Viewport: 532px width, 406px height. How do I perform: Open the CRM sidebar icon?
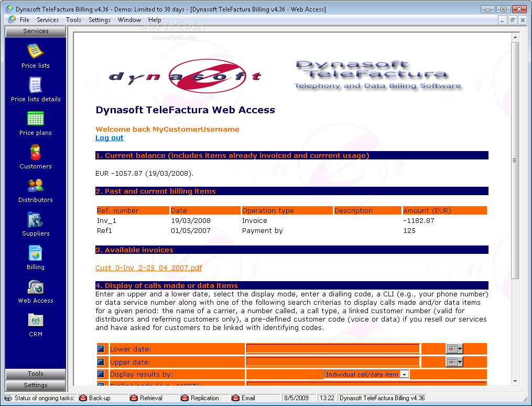(x=35, y=320)
